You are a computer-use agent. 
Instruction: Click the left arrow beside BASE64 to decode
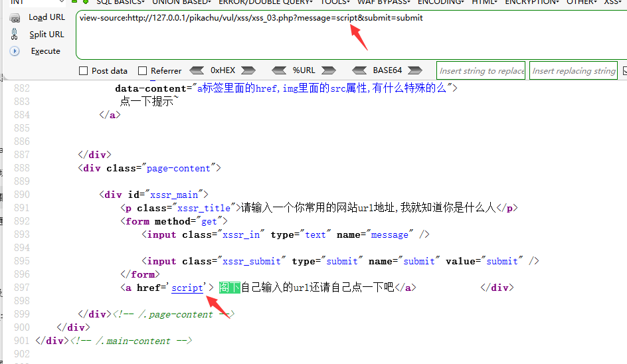tap(359, 70)
